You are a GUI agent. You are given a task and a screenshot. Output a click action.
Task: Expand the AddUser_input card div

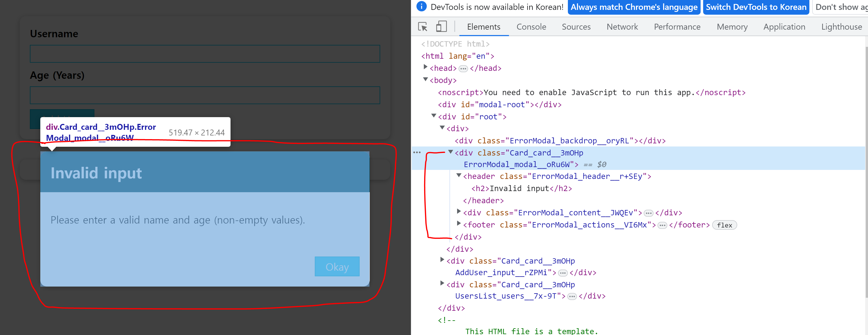[442, 260]
